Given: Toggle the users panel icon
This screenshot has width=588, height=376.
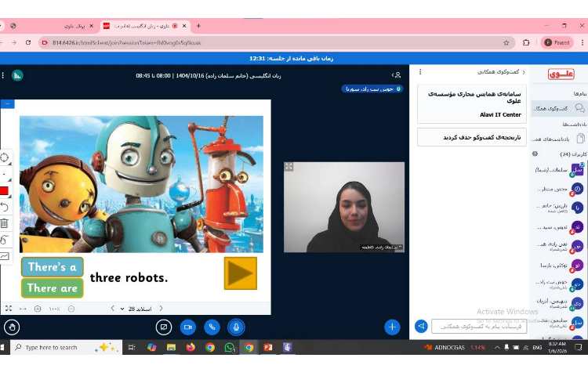Looking at the screenshot, I should [x=397, y=75].
